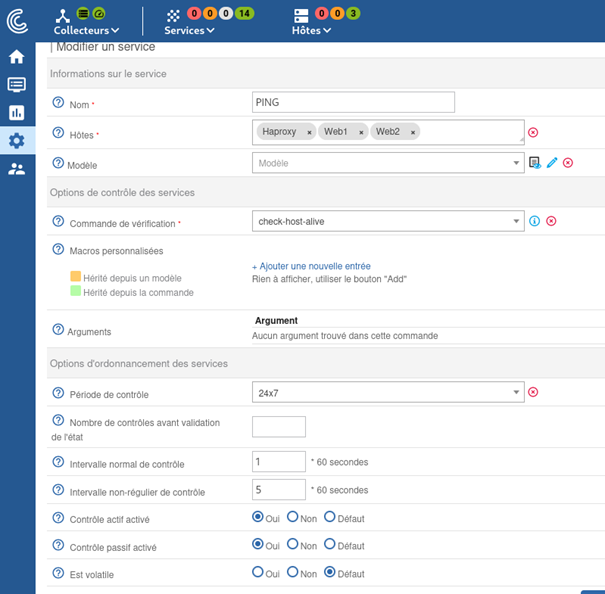Select Oui for Est volatile
Viewport: 605px width, 594px height.
click(x=258, y=573)
